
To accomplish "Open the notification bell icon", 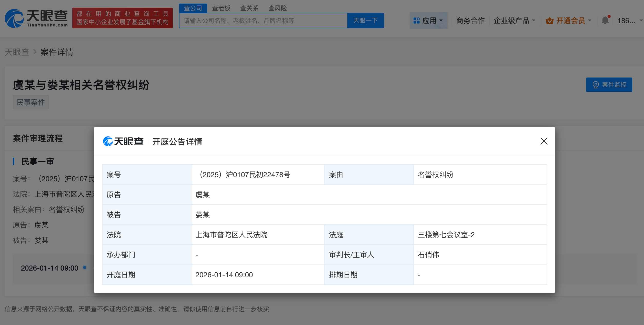I will (x=605, y=20).
